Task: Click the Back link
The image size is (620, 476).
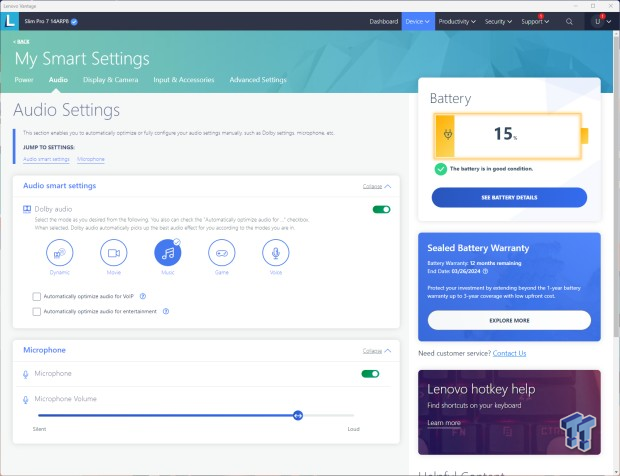Action: (x=21, y=42)
